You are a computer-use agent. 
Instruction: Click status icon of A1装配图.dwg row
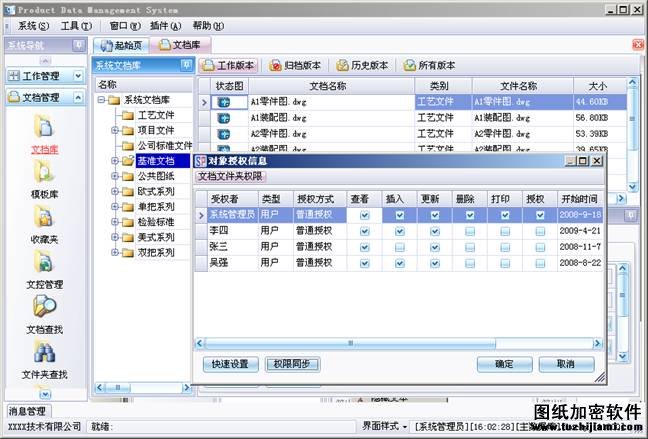pos(224,118)
